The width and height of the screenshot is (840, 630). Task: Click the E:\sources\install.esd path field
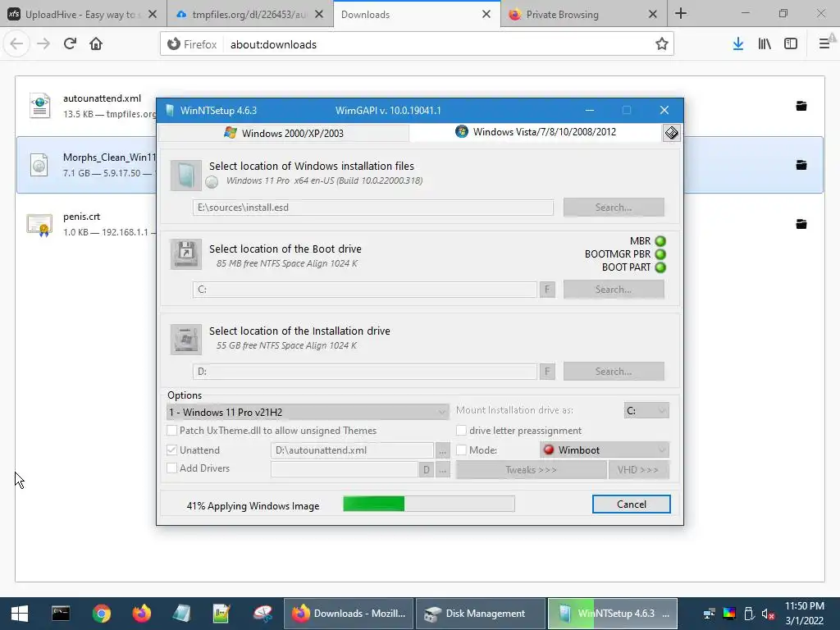click(x=373, y=208)
